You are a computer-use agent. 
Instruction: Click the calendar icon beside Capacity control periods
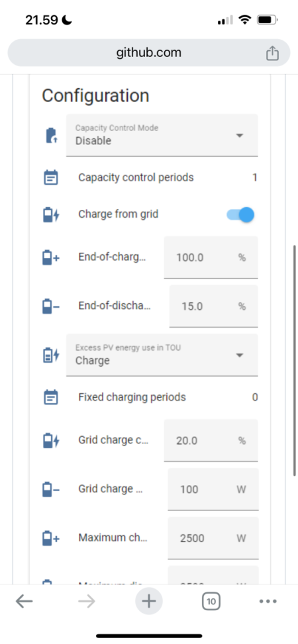(51, 178)
